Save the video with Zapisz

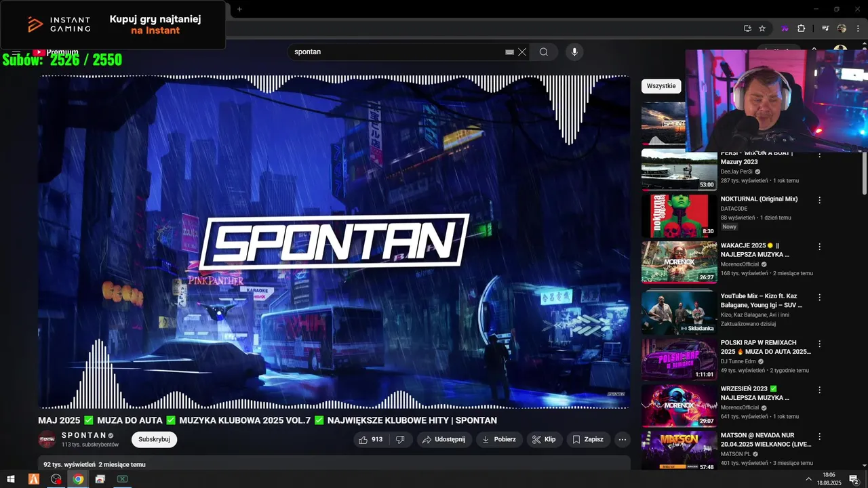[588, 439]
